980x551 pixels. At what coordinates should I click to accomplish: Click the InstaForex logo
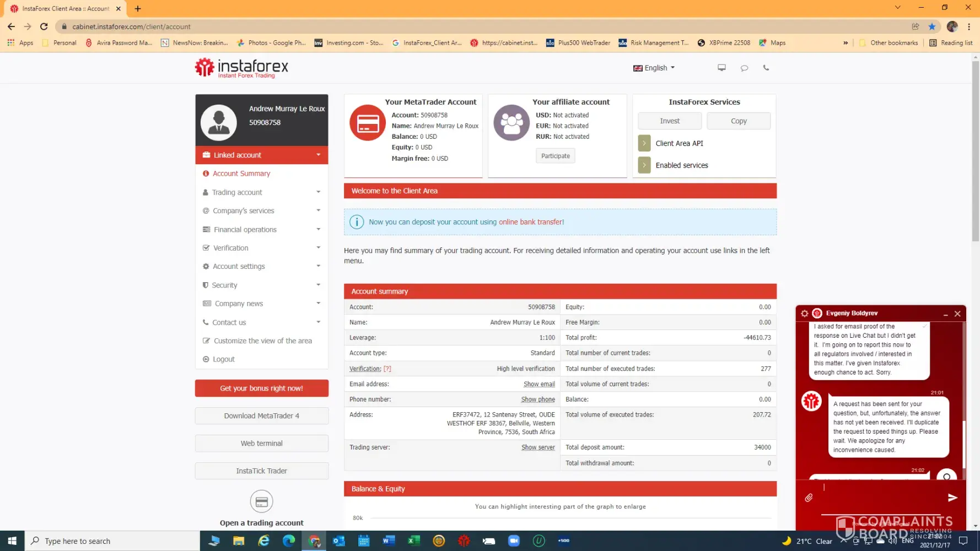click(241, 68)
